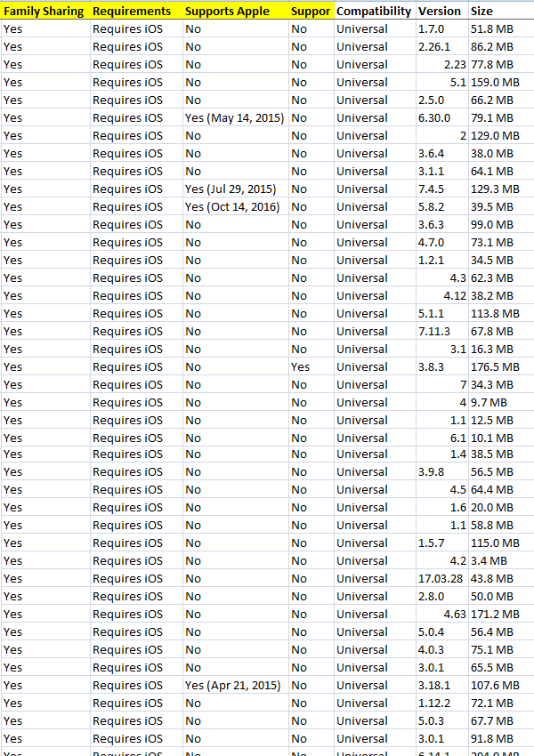Select the Size column header
The image size is (534, 756).
(x=501, y=11)
